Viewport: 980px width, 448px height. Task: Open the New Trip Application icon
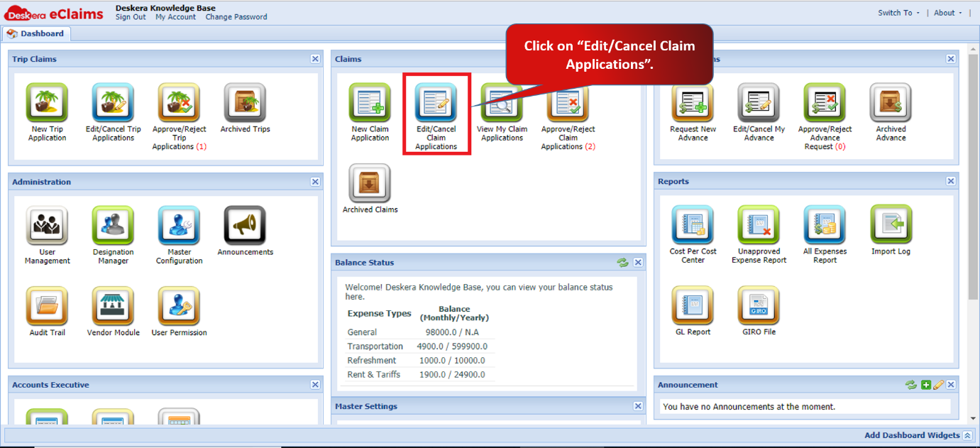pyautogui.click(x=47, y=104)
